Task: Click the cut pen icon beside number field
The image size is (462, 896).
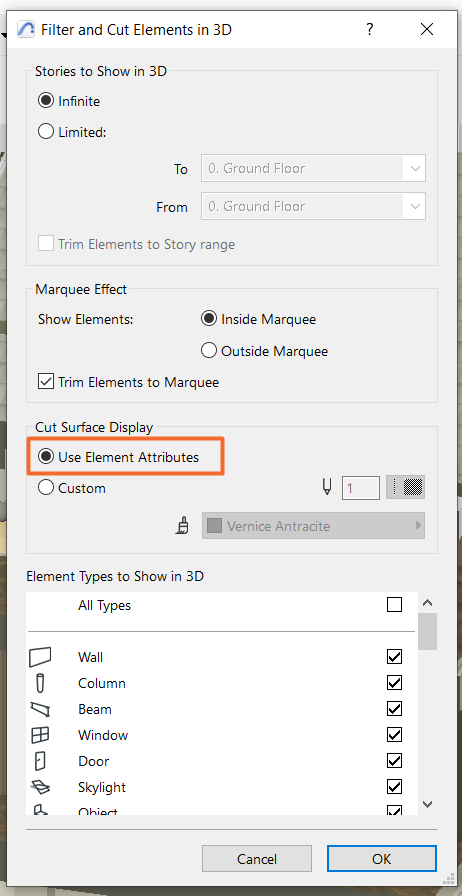Action: pos(327,487)
